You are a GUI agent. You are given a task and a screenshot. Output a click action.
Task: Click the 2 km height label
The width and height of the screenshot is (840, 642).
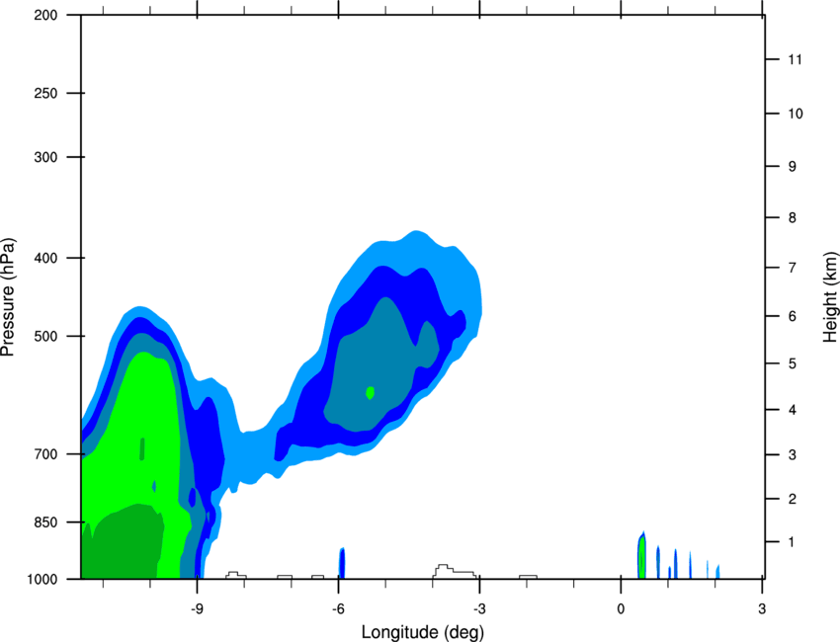click(793, 499)
